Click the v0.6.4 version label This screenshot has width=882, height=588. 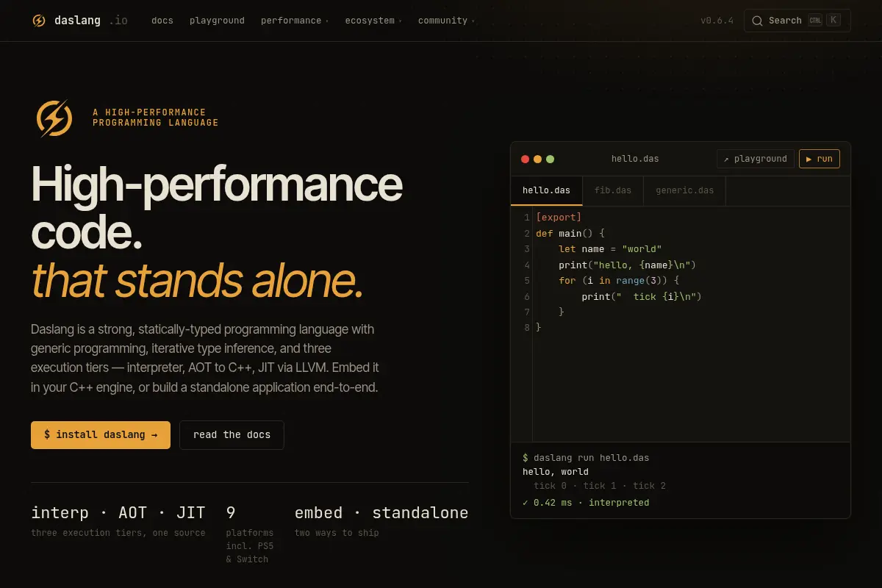[717, 21]
